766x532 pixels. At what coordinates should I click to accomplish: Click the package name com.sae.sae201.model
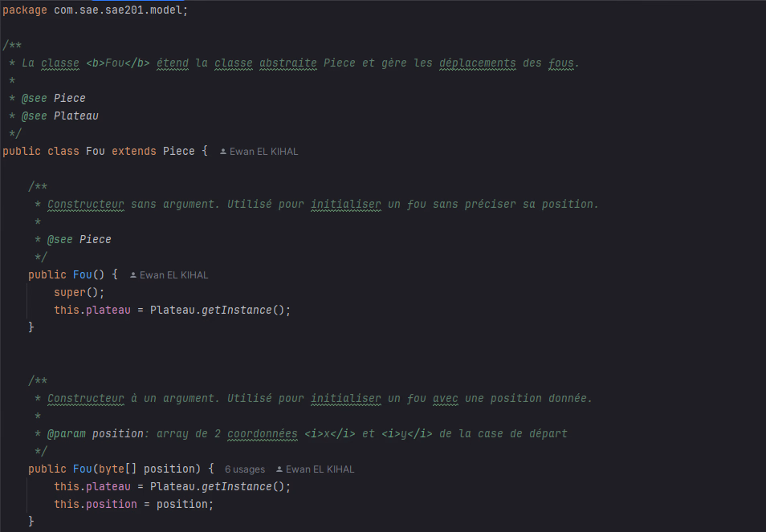[117, 10]
